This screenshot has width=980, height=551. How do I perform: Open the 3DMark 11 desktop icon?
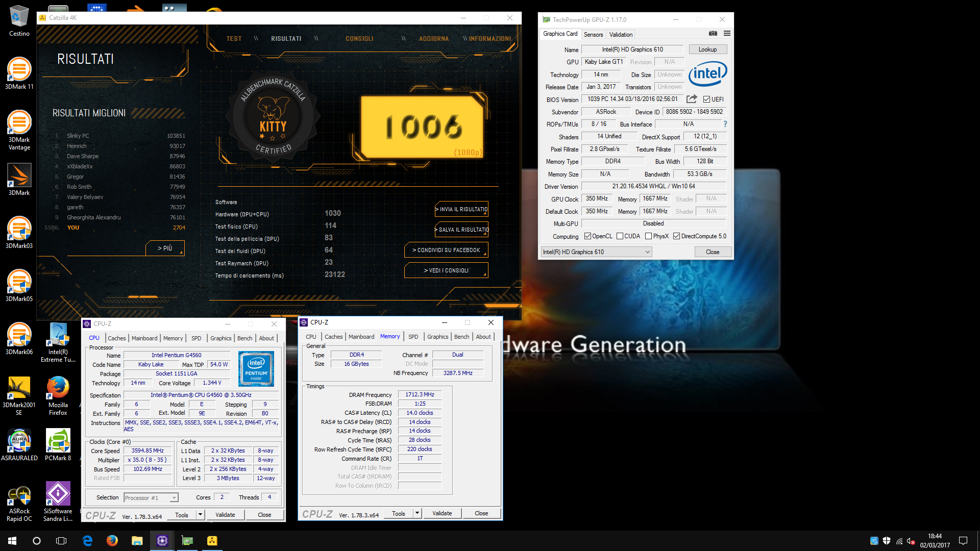coord(19,74)
